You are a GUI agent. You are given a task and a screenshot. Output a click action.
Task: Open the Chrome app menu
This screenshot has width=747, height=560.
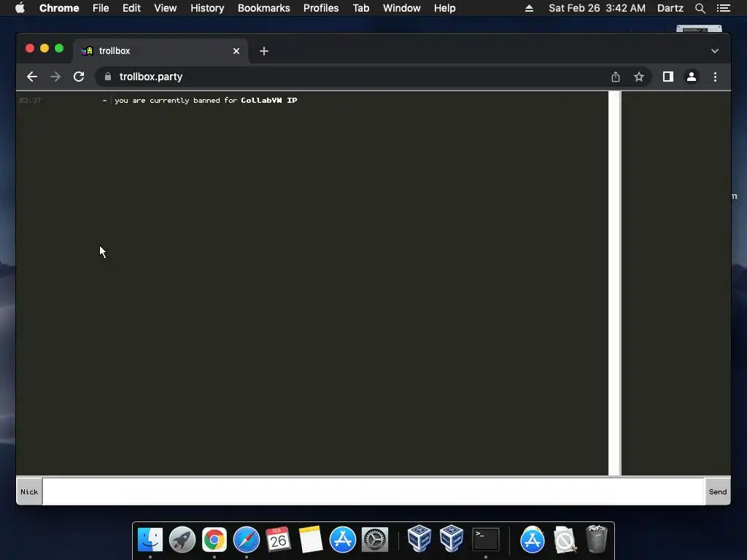(59, 8)
